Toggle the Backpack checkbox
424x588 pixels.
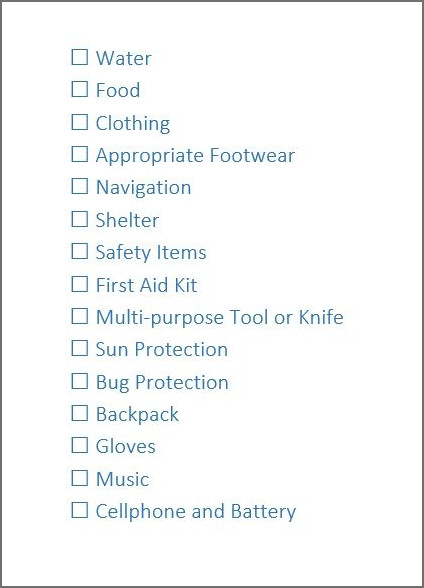[79, 413]
